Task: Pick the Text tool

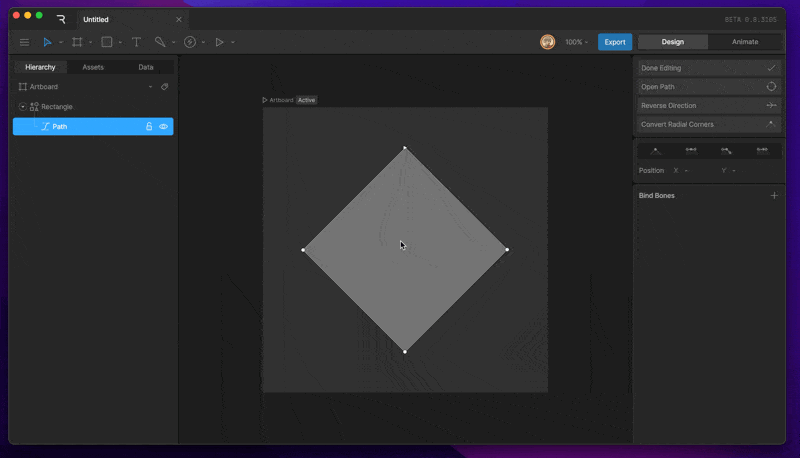Action: pyautogui.click(x=136, y=42)
